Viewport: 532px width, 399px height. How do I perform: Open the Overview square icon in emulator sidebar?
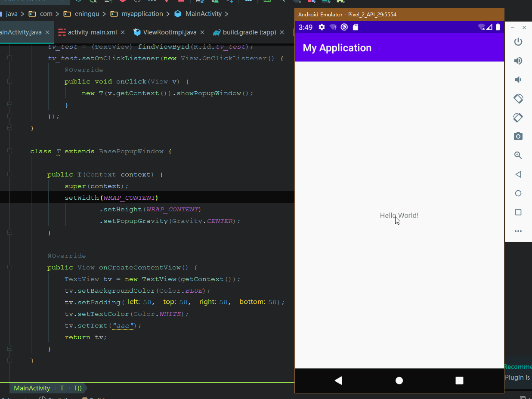click(518, 212)
